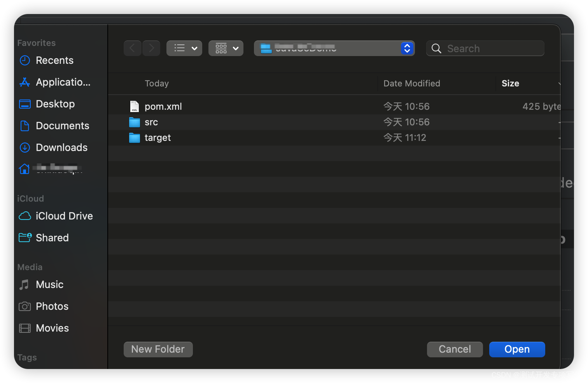588x383 pixels.
Task: Open iCloud Drive in the sidebar
Action: point(64,216)
